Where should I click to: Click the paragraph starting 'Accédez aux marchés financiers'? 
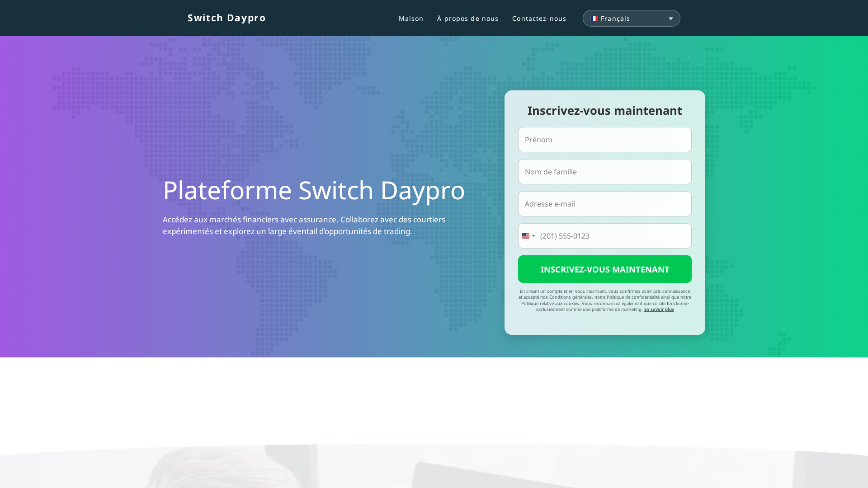(x=304, y=225)
